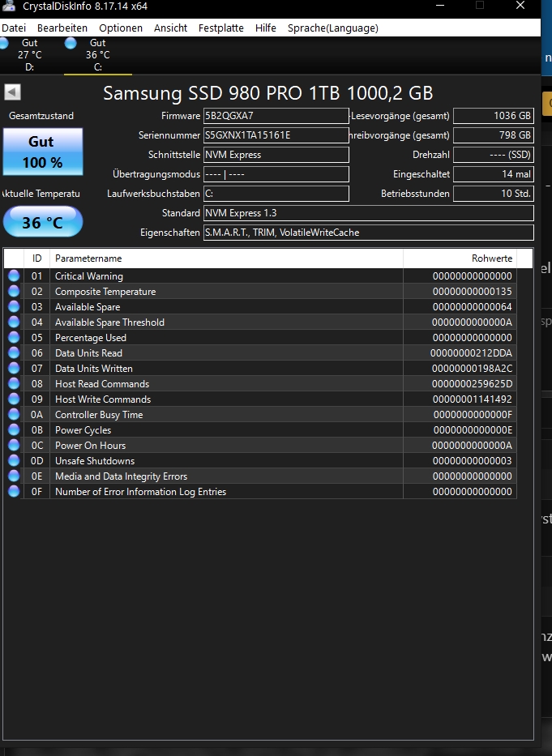This screenshot has width=552, height=756.
Task: Click the Betriebsstunden value 10 Std.
Action: [493, 194]
